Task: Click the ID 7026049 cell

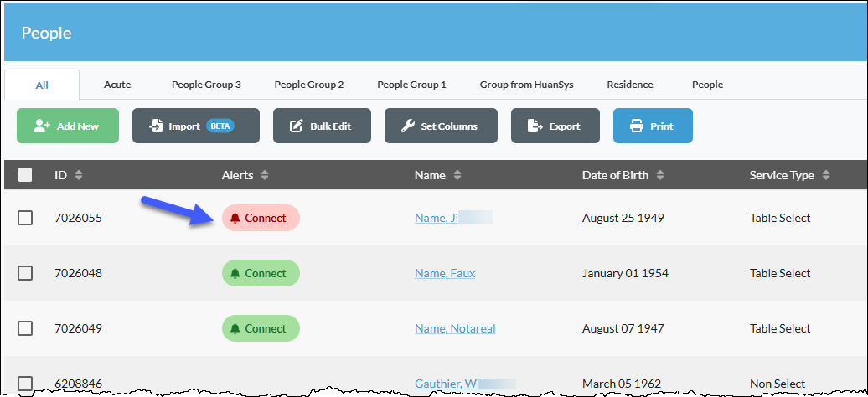Action: [78, 328]
